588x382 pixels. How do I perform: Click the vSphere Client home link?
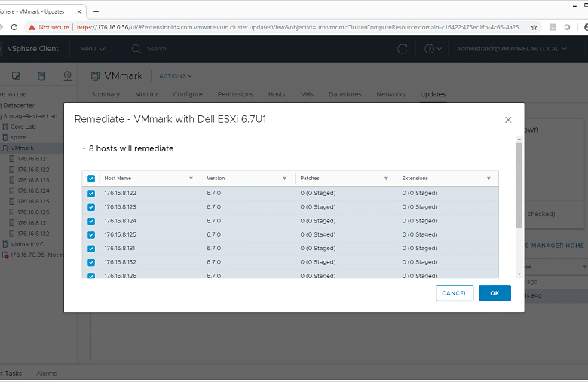pyautogui.click(x=33, y=49)
